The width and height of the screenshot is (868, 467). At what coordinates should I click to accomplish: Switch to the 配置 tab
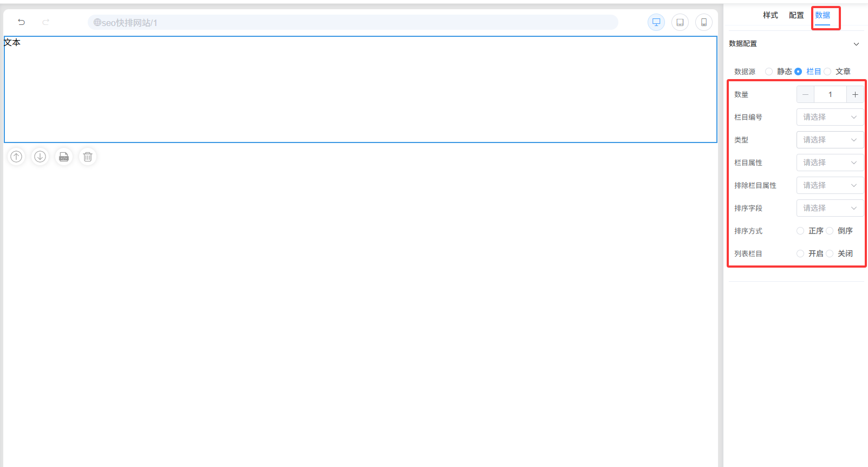[796, 15]
